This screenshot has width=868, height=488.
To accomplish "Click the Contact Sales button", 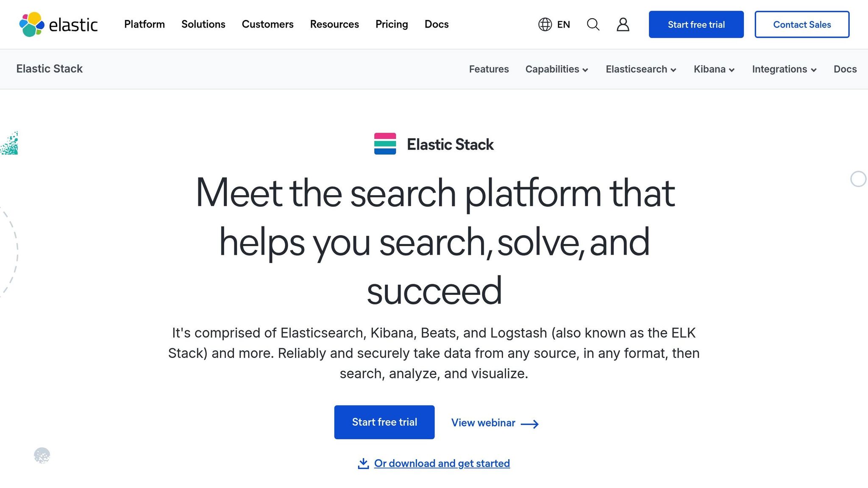I will (802, 24).
